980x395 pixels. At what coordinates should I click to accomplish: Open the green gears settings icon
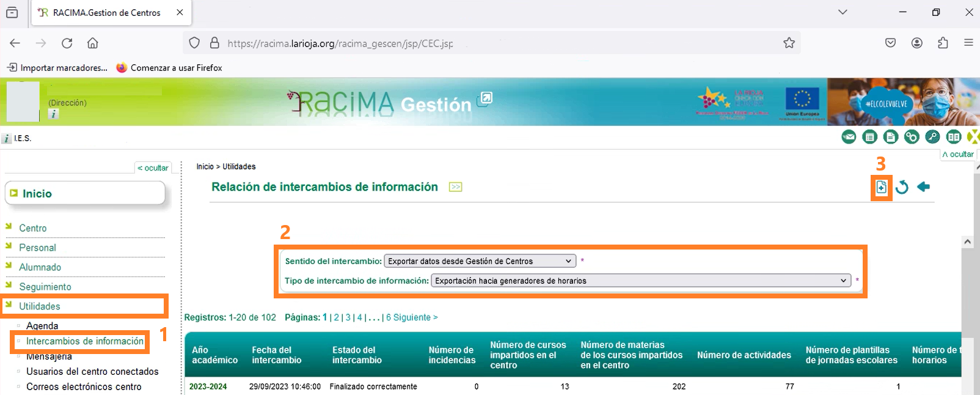[x=912, y=137]
